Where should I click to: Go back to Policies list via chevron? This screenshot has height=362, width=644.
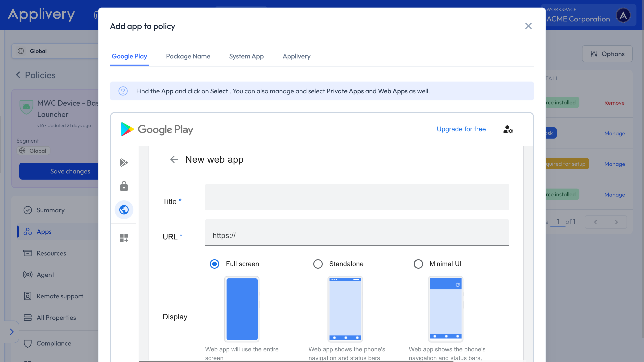[18, 75]
